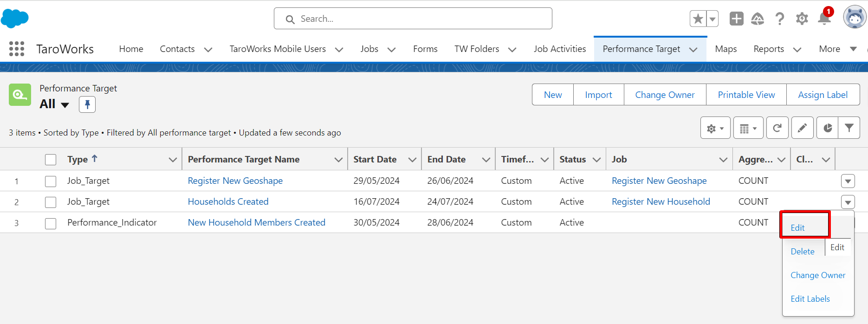Select the Register New Geoshape row checkbox
The height and width of the screenshot is (324, 868).
coord(51,181)
